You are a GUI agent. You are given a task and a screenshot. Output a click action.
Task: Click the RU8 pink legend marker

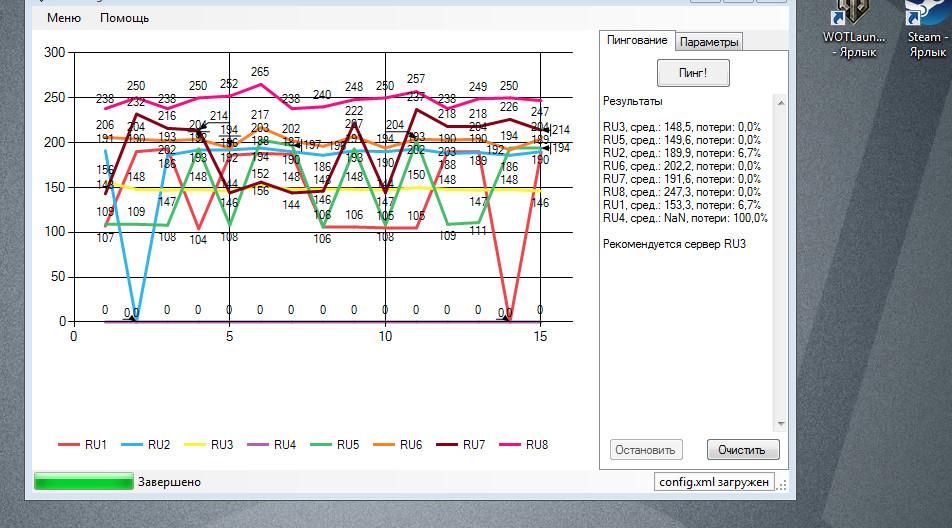(x=511, y=445)
